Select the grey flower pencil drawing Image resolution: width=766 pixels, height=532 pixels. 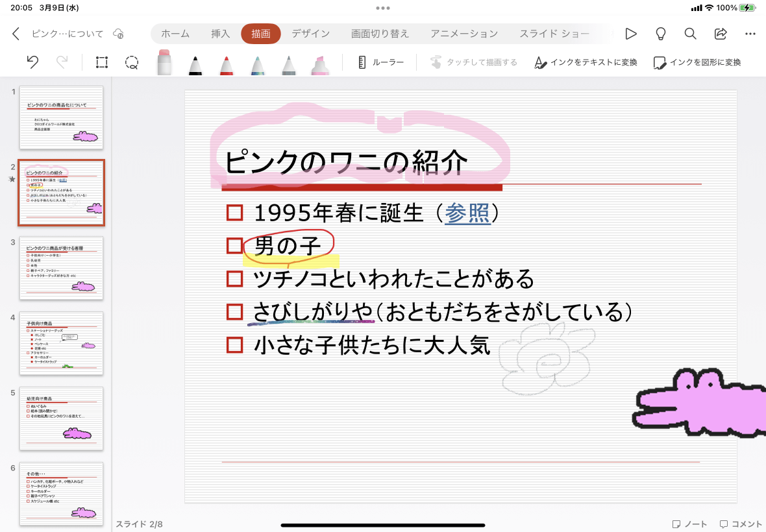click(546, 359)
